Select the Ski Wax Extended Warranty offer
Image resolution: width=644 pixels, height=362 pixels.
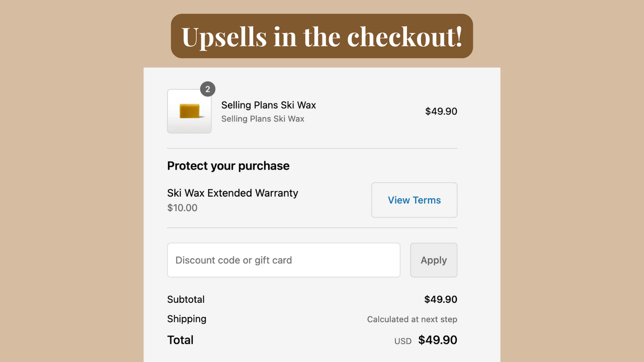[x=232, y=193]
